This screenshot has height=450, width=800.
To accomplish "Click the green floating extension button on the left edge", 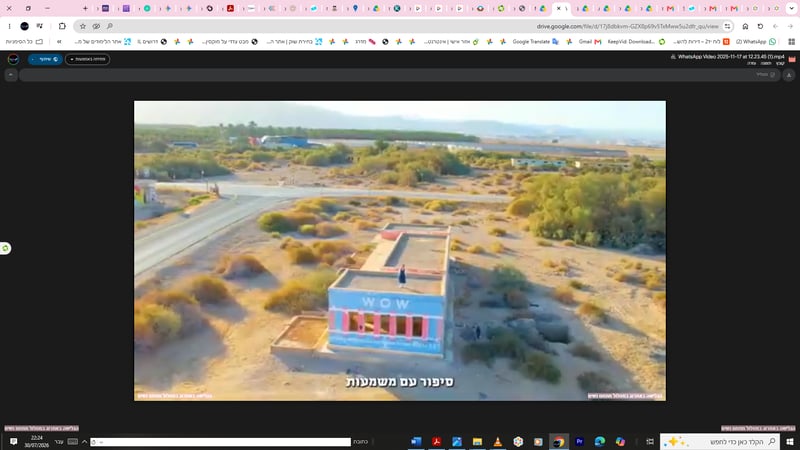I will tap(5, 248).
